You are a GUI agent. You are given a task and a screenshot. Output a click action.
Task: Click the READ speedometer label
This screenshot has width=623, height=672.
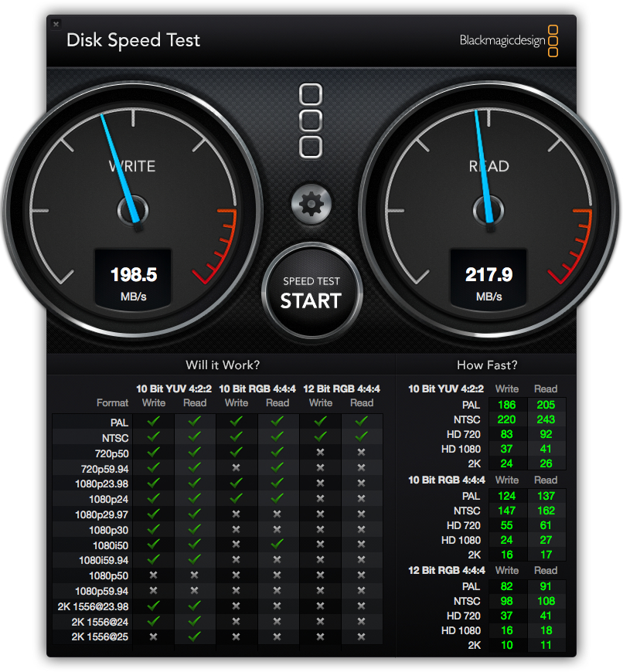tap(489, 166)
